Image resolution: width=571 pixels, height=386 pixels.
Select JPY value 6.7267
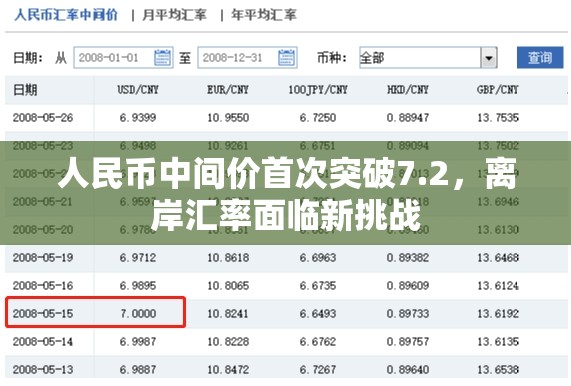tap(318, 370)
